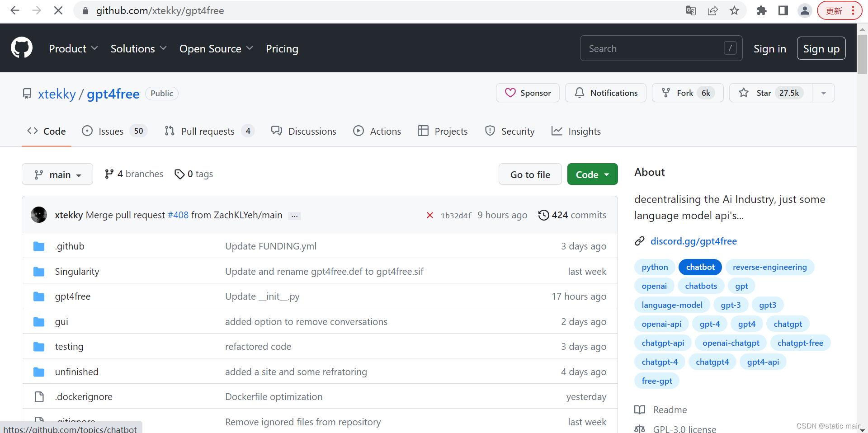This screenshot has height=433, width=868.
Task: Open the Pricing link
Action: coord(282,48)
